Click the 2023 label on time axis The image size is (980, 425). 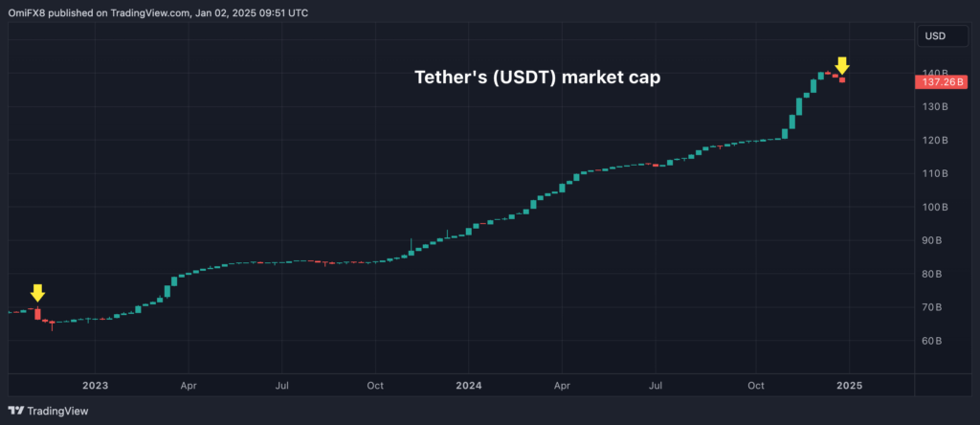point(95,385)
